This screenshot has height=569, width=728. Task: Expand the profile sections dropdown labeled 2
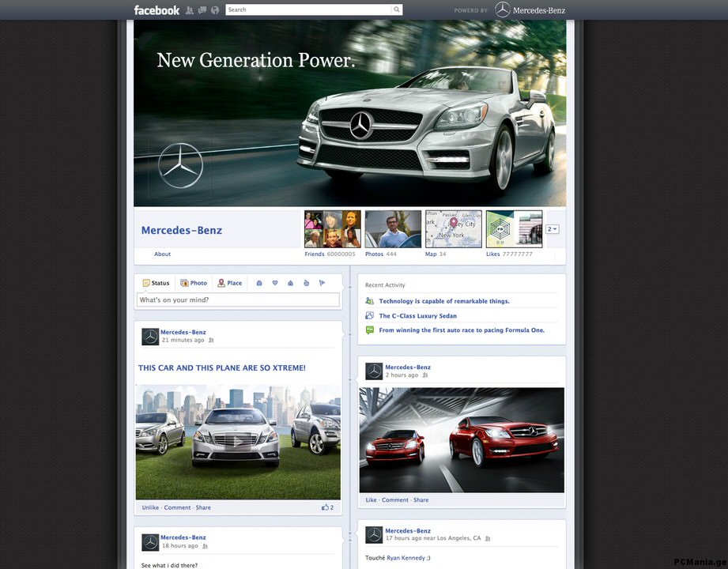(x=552, y=229)
